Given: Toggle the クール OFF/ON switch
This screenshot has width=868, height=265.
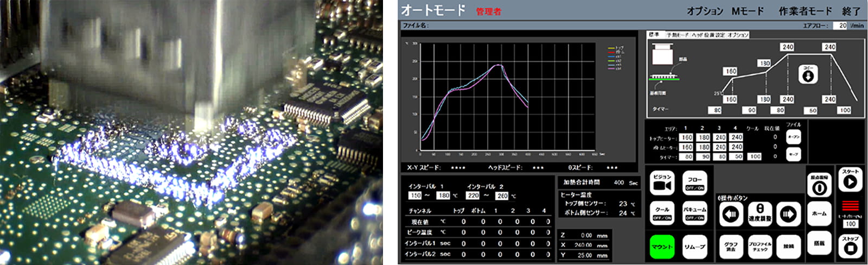Looking at the screenshot, I should click(662, 213).
